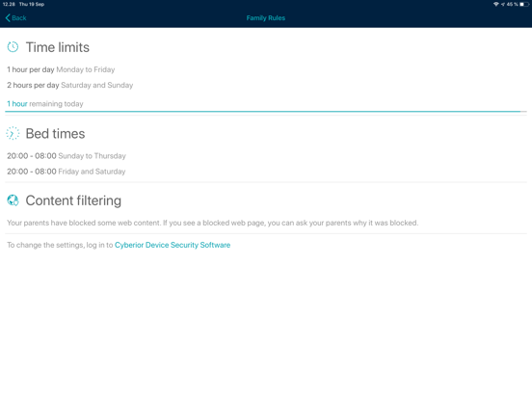This screenshot has height=399, width=532.
Task: Click the Family Rules title
Action: click(266, 18)
